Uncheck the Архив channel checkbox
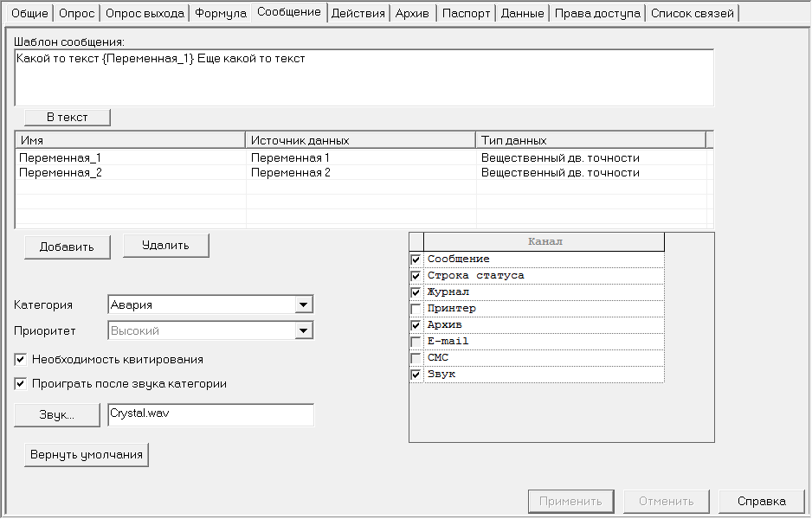Image resolution: width=812 pixels, height=519 pixels. pos(416,325)
